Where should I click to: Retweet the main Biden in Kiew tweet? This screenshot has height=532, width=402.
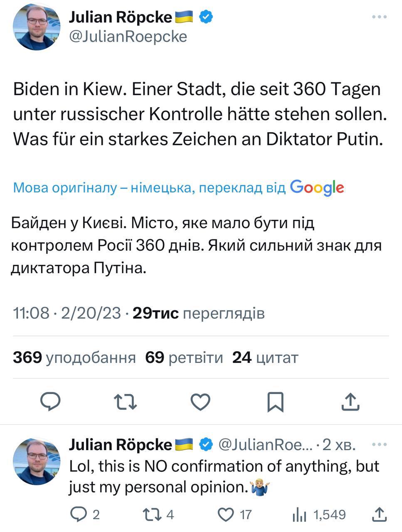click(x=125, y=401)
